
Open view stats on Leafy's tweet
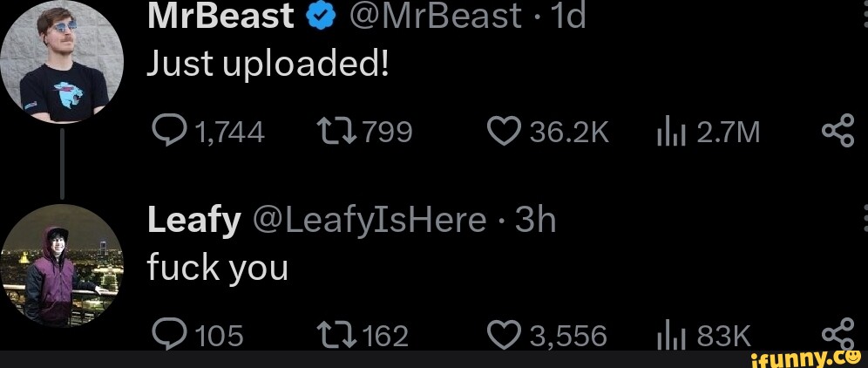(x=667, y=334)
